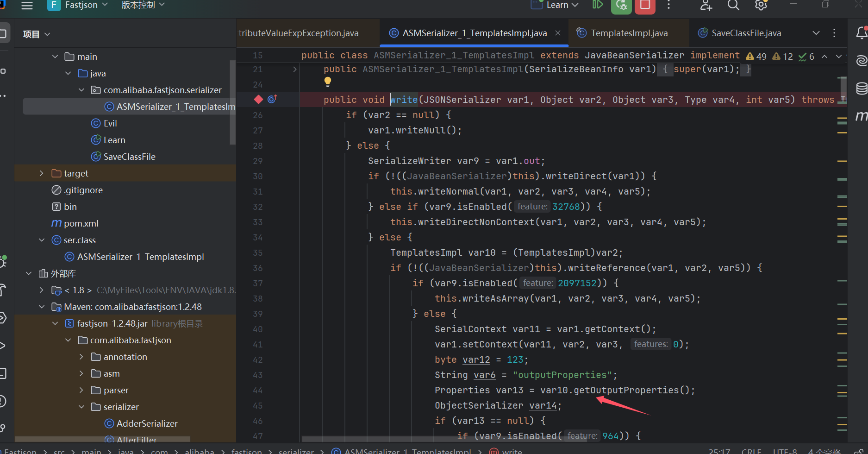Expand the target folder
The width and height of the screenshot is (868, 454).
pos(42,173)
